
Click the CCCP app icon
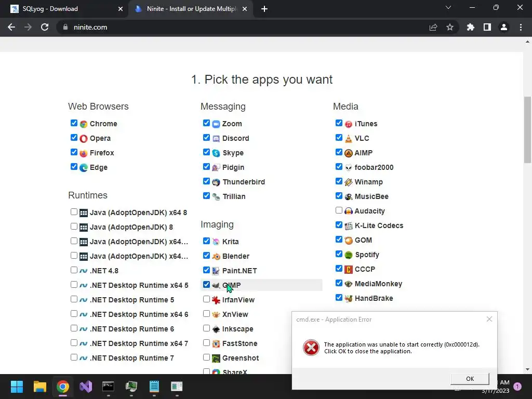coord(349,270)
